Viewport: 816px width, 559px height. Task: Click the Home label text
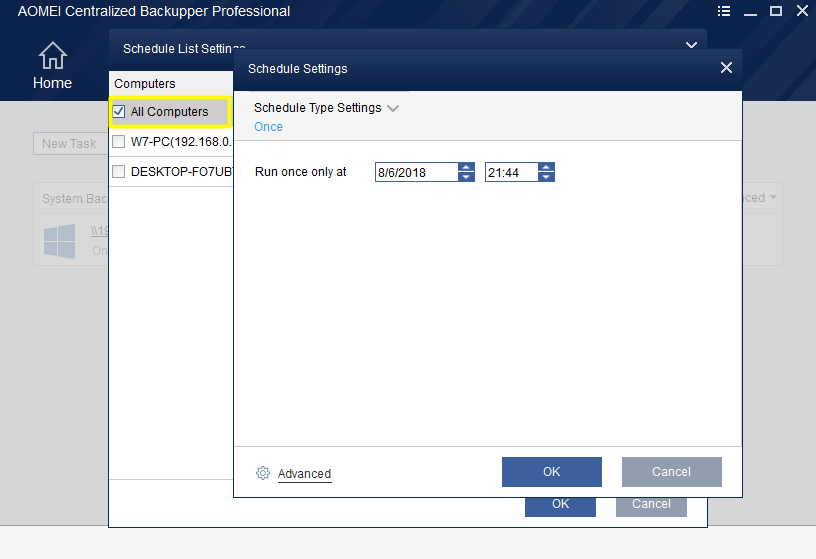[52, 83]
